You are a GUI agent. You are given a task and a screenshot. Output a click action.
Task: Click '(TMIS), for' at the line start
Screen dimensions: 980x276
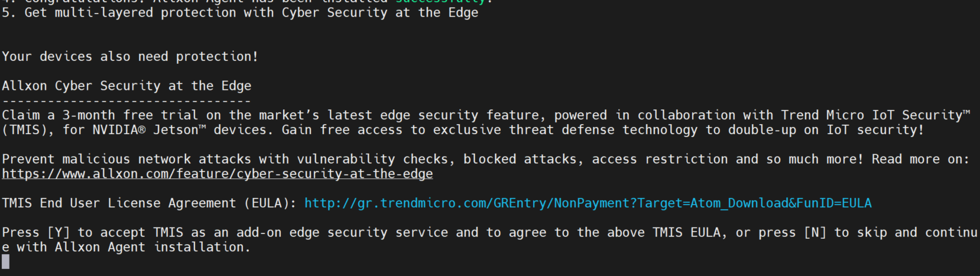coord(43,130)
